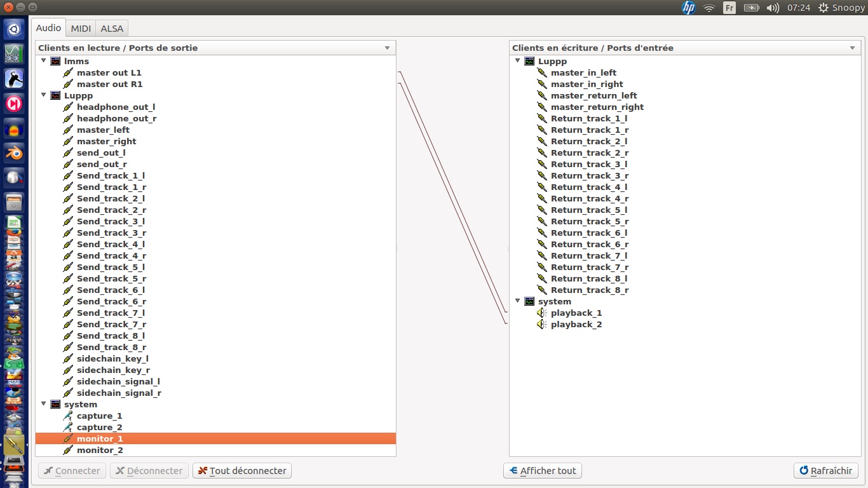The height and width of the screenshot is (488, 868).
Task: Click the sort arrow of the Ports de sortie header
Action: pyautogui.click(x=387, y=48)
